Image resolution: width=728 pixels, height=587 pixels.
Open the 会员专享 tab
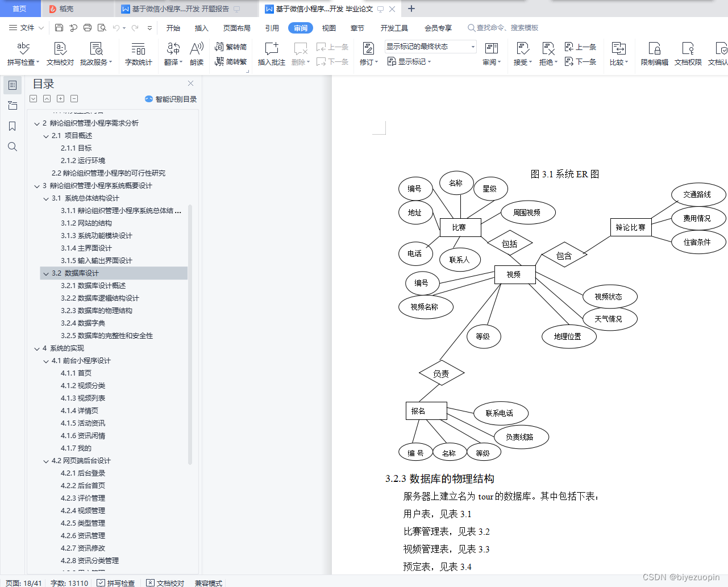pos(438,28)
